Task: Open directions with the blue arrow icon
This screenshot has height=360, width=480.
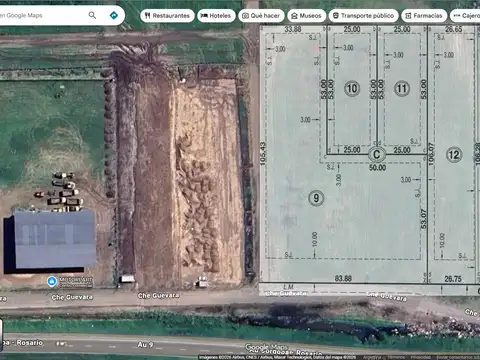Action: coord(114,15)
